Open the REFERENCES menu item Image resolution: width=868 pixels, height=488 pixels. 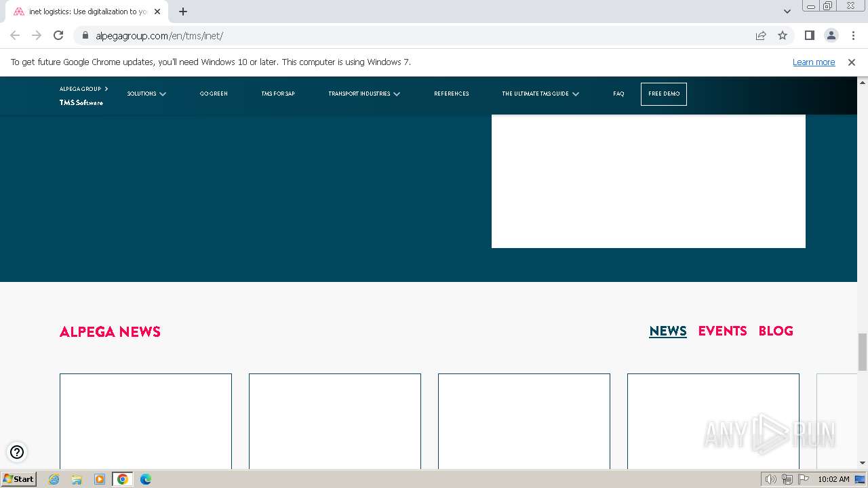click(452, 94)
